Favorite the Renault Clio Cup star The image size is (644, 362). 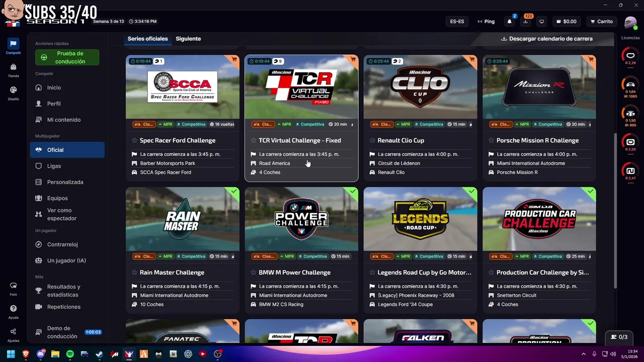pyautogui.click(x=372, y=140)
